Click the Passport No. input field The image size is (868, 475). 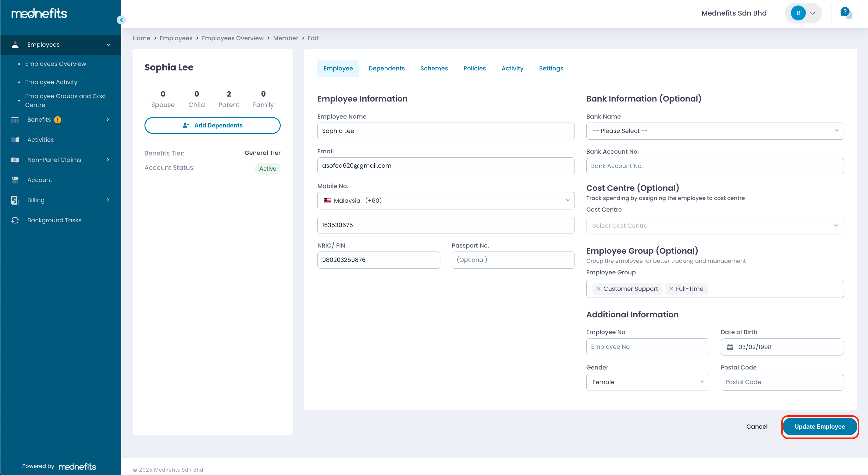[513, 260]
